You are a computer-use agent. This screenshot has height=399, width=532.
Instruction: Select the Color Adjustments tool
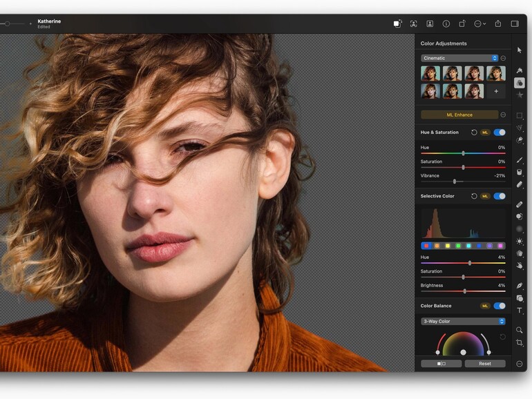519,83
